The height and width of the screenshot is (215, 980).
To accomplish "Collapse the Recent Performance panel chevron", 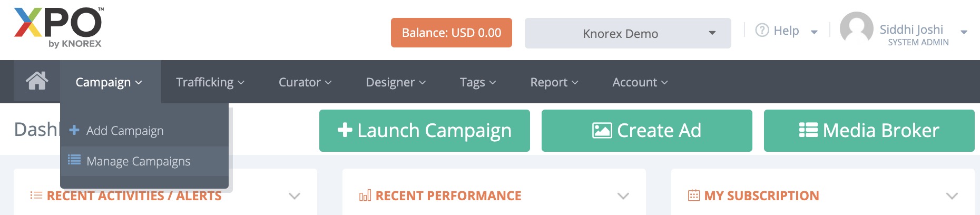I will click(623, 196).
